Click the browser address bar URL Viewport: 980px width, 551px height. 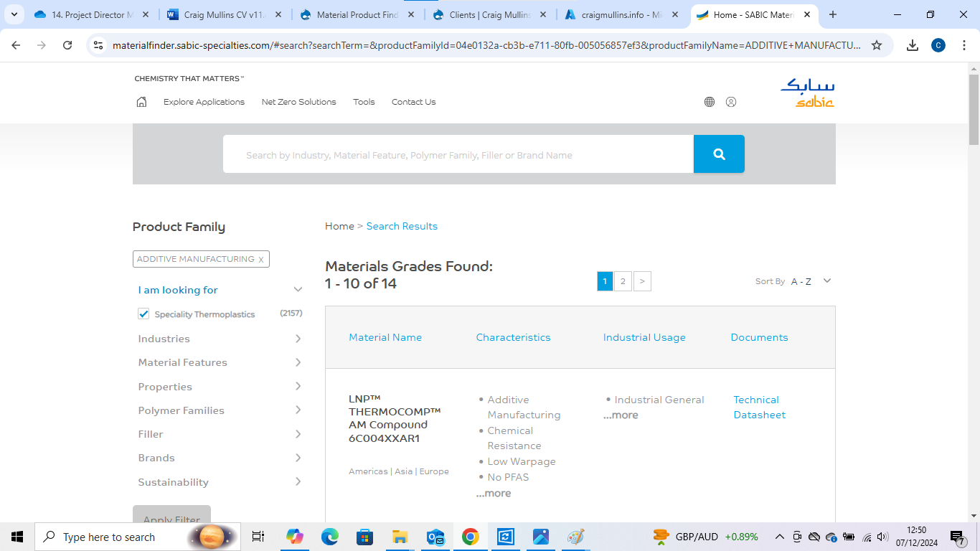[486, 45]
